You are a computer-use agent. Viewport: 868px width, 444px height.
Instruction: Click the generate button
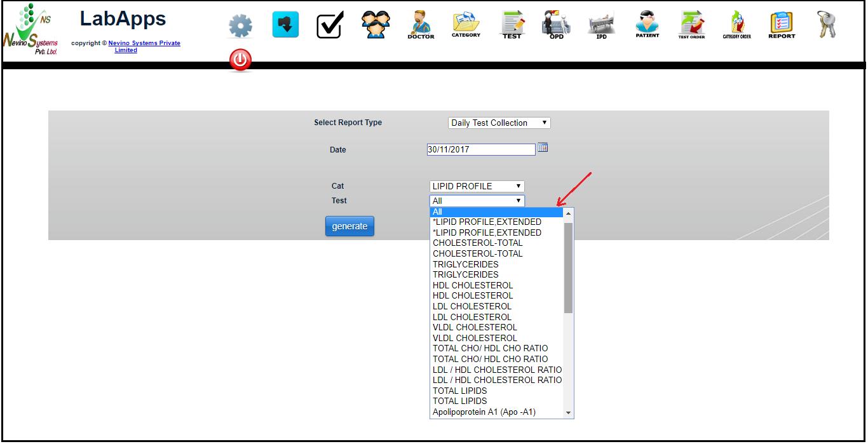(x=349, y=226)
